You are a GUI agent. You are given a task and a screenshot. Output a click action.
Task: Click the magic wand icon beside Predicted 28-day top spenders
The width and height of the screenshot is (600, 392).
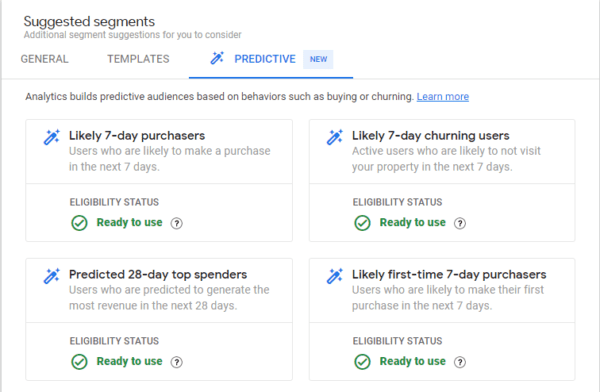(52, 276)
